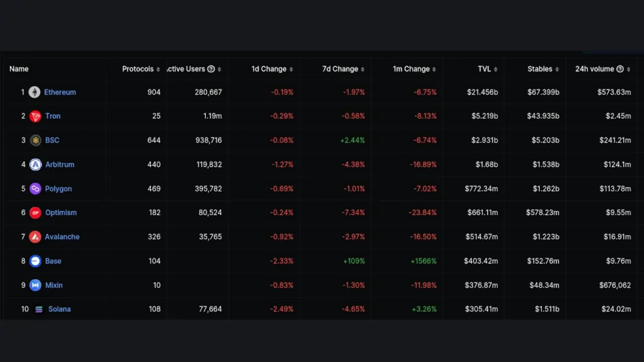Viewport: 644px width, 362px height.
Task: Click the Tron chain logo
Action: [35, 116]
